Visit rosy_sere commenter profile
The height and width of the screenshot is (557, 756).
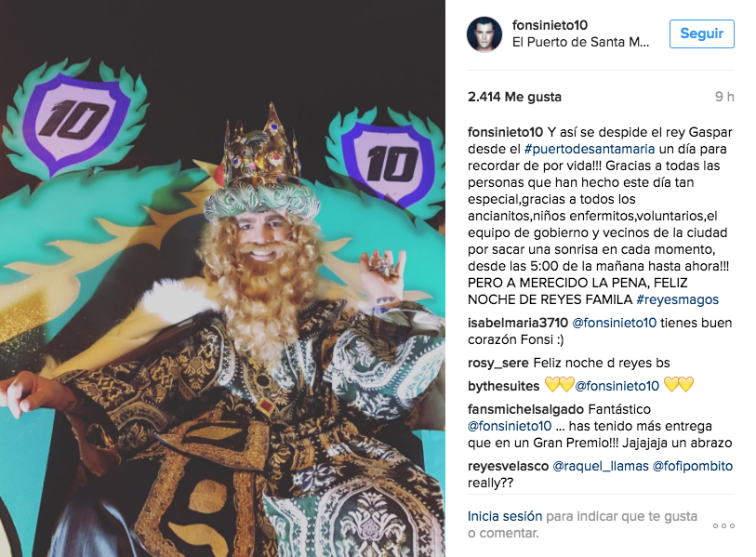[498, 364]
